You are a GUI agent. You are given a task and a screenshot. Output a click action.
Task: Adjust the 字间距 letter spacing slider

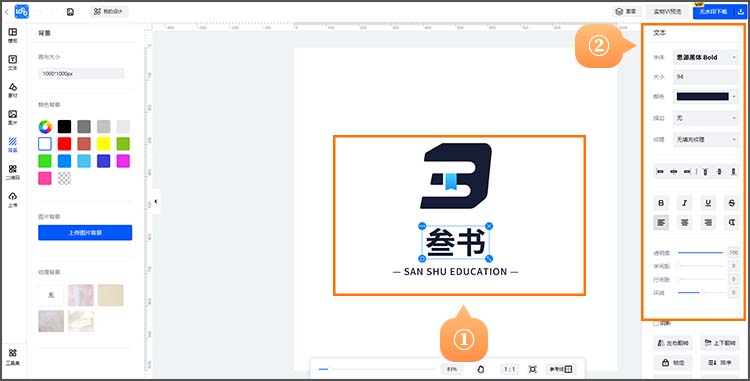[x=700, y=266]
